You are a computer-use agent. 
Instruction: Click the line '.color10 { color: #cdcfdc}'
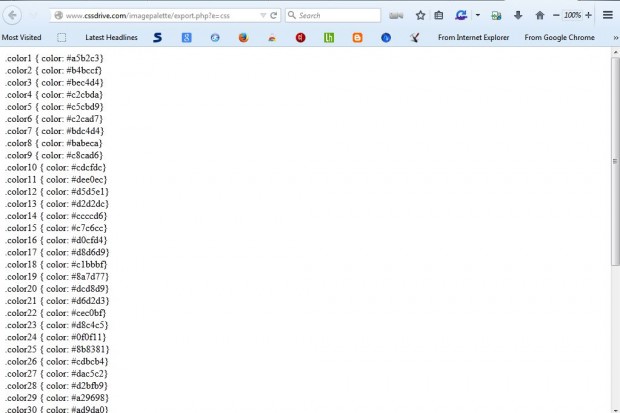[55, 167]
